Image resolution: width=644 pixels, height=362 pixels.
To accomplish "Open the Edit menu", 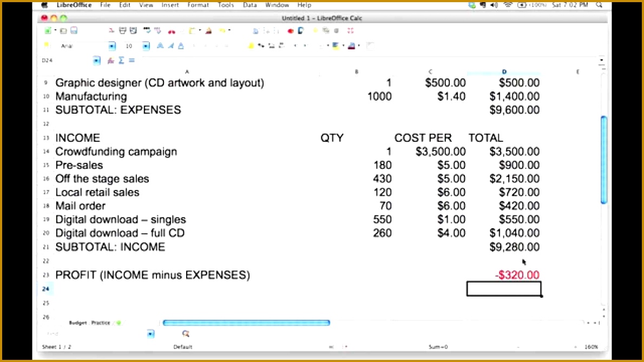I will coord(124,5).
